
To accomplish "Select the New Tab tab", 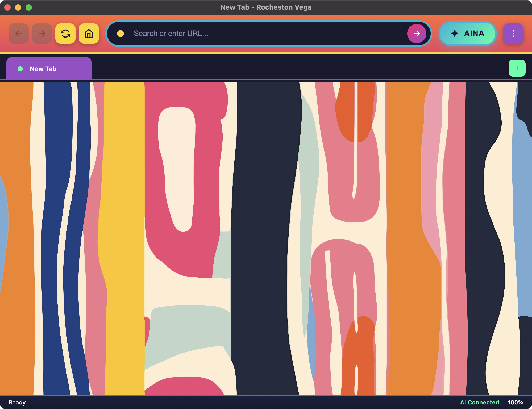I will (49, 69).
